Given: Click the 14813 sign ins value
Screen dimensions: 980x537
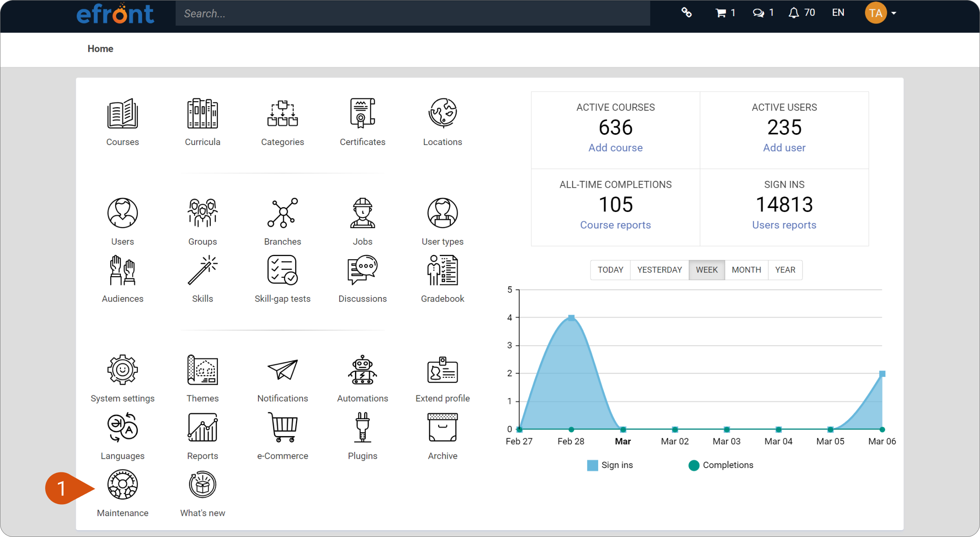Looking at the screenshot, I should [x=784, y=205].
